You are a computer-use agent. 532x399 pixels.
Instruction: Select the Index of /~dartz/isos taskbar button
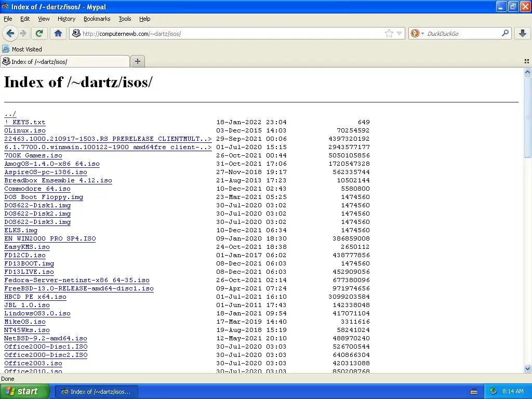point(96,392)
